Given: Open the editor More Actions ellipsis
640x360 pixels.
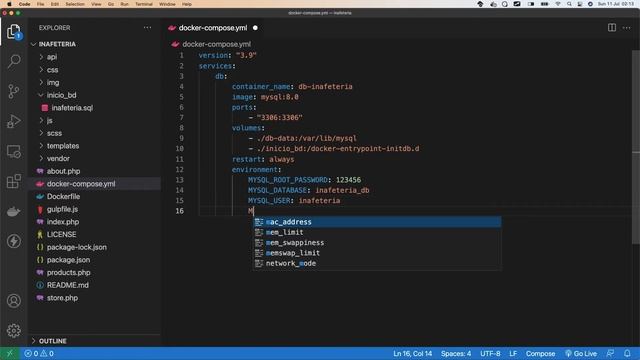Looking at the screenshot, I should coord(627,28).
